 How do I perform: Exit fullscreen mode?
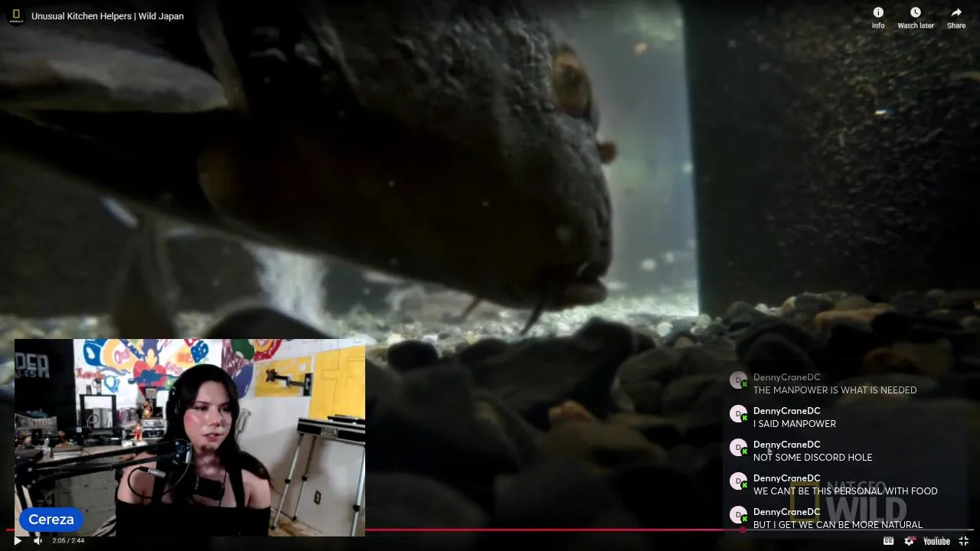pyautogui.click(x=964, y=541)
